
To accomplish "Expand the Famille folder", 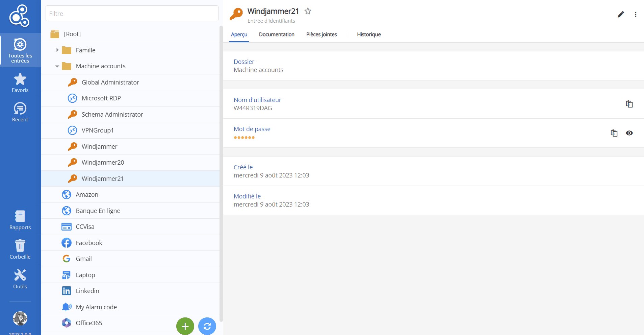I will [x=57, y=50].
